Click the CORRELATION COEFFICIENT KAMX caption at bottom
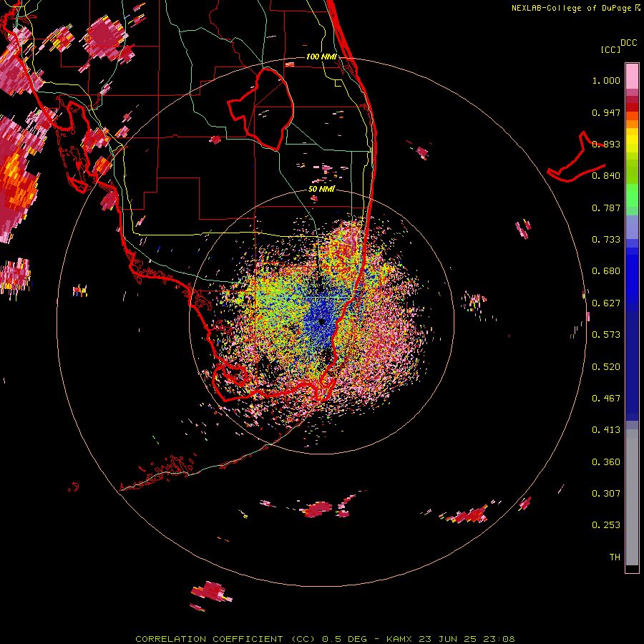 pos(325,639)
